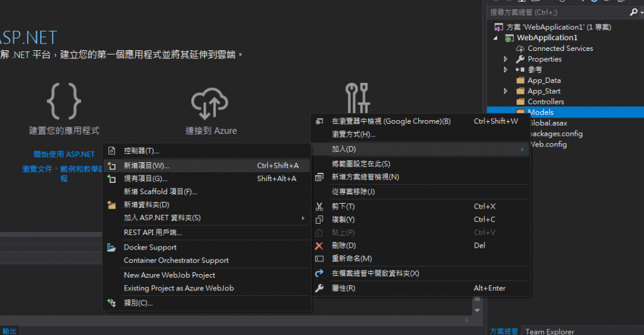This screenshot has height=335, width=644.
Task: Click the App_Data folder icon
Action: tap(520, 80)
